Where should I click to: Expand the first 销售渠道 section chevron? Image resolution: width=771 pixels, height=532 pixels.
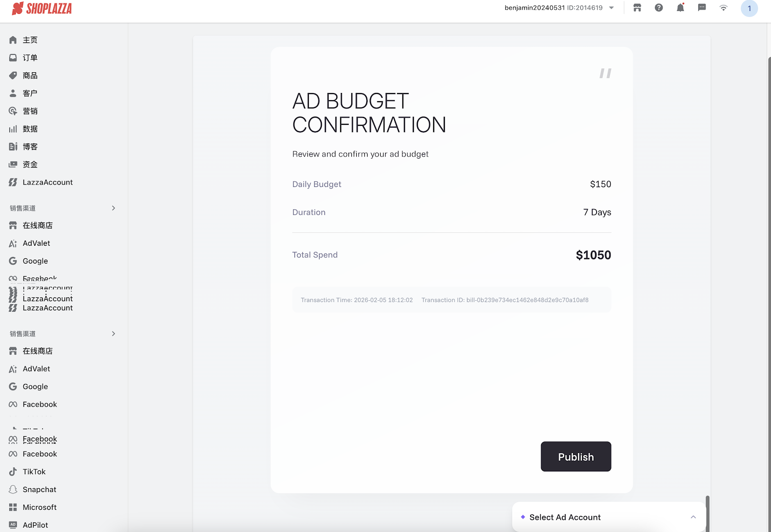[114, 208]
